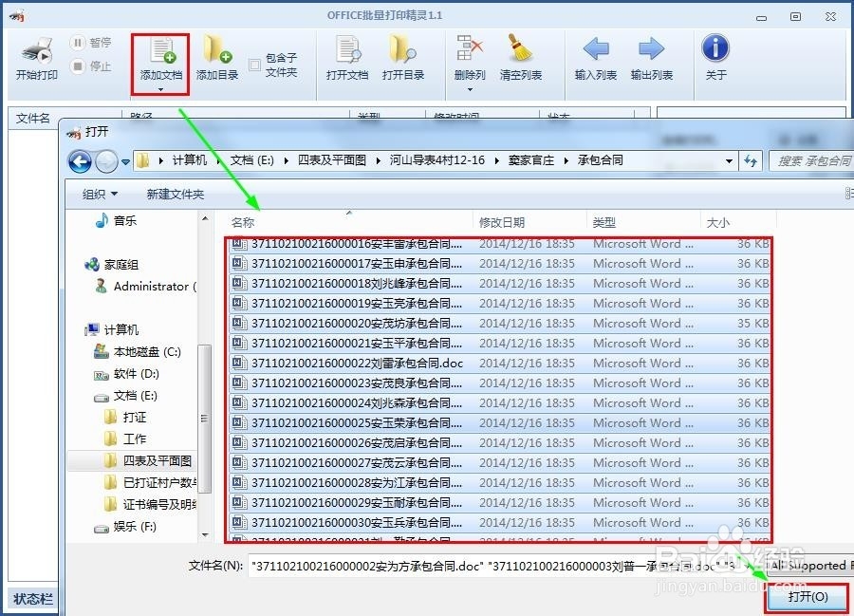This screenshot has height=616, width=854.
Task: Click the 删除列 delete column icon
Action: click(x=470, y=49)
